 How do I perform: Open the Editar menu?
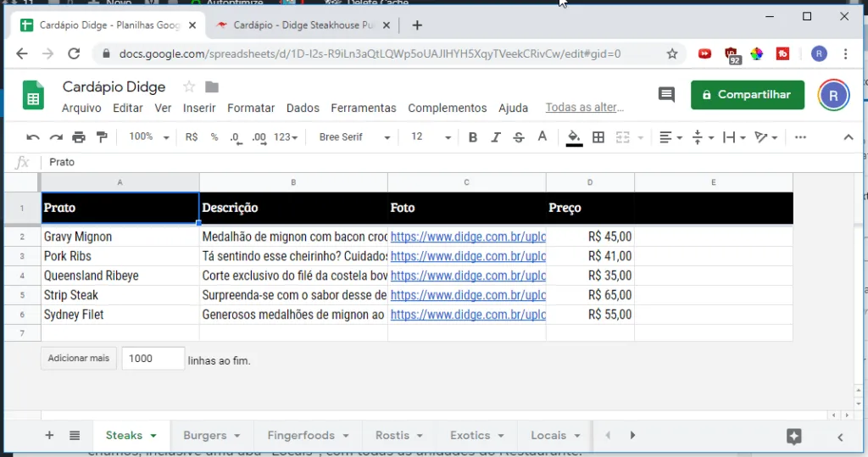[x=128, y=108]
